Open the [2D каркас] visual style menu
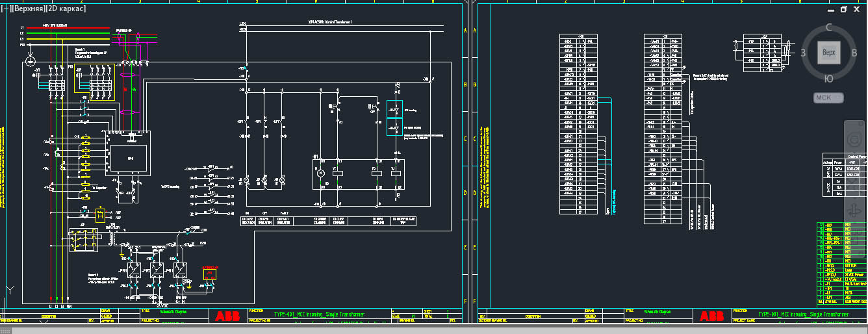The image size is (868, 334). tap(66, 8)
